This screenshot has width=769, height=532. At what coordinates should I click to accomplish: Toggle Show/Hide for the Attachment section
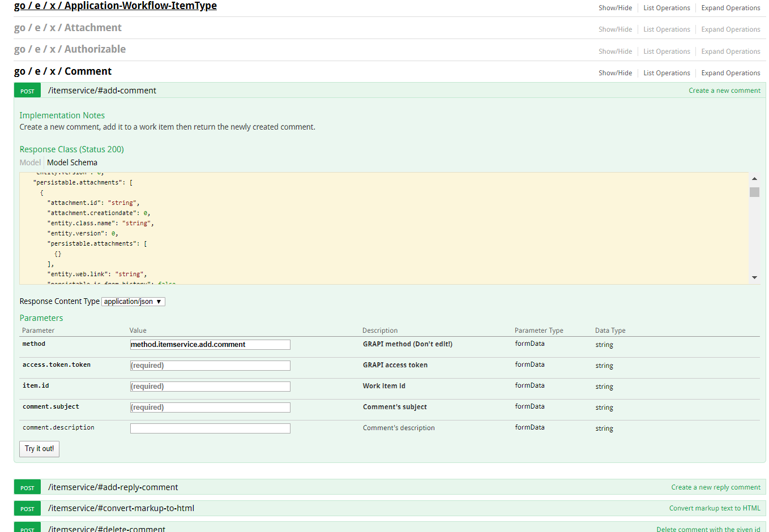(615, 29)
